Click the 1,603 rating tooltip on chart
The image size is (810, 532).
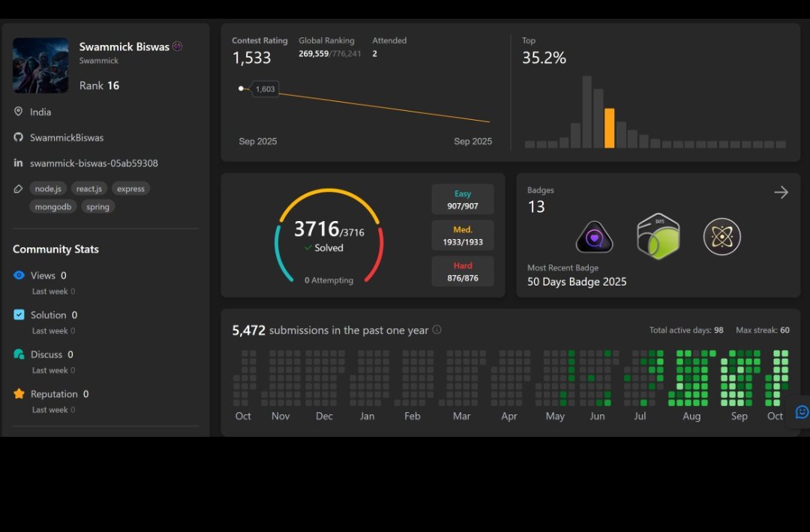click(265, 88)
